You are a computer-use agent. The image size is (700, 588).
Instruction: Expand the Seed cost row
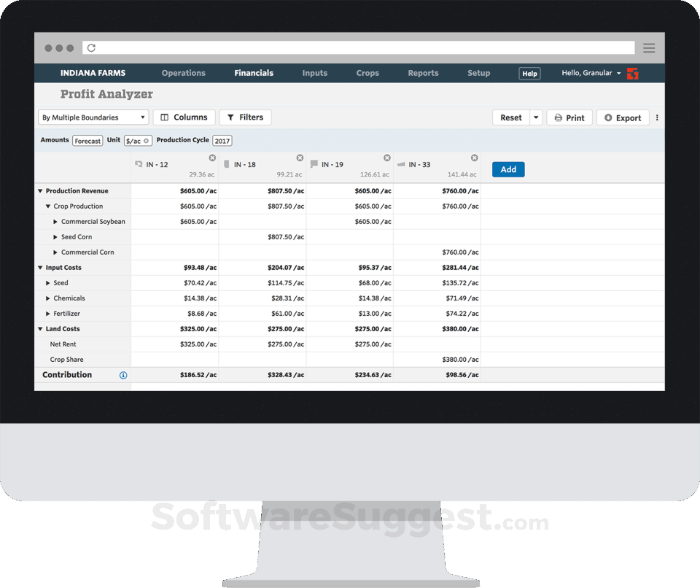point(48,283)
